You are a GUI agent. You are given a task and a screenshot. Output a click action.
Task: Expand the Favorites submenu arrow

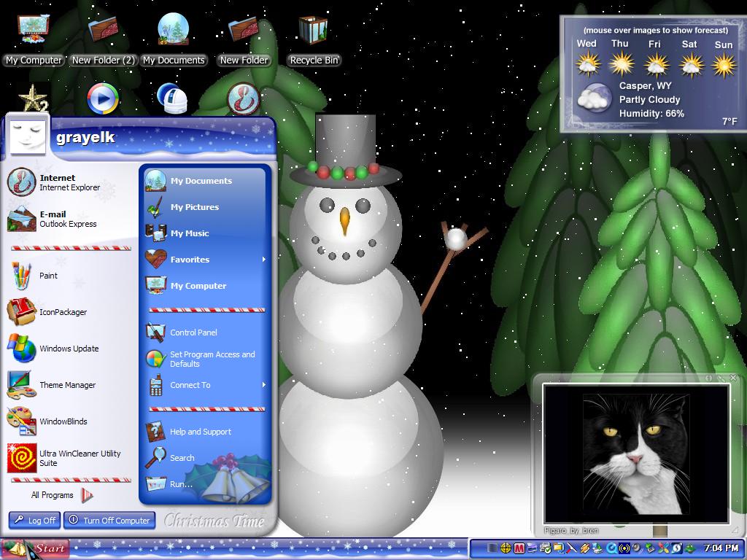coord(263,260)
